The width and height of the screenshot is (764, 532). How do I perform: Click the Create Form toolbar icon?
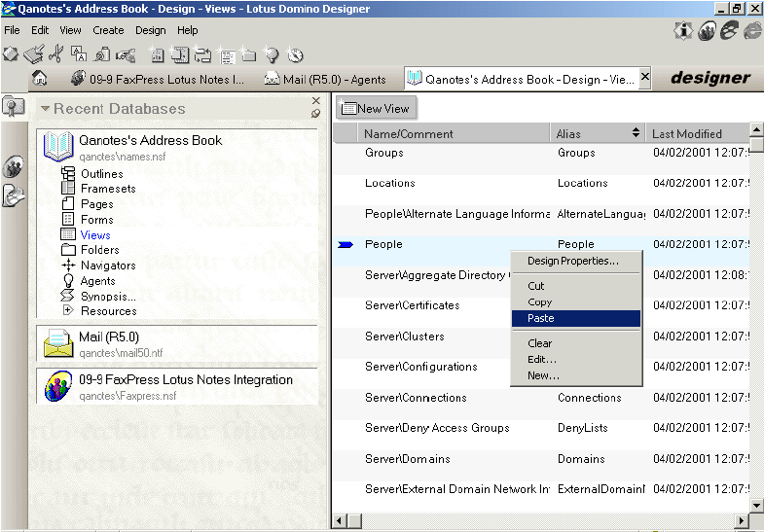pyautogui.click(x=157, y=55)
